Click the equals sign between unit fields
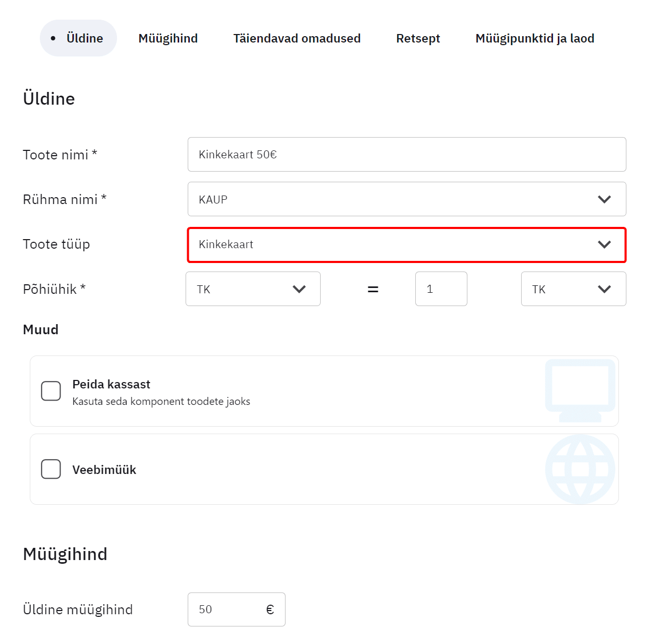Viewport: 645px width, 644px height. [x=373, y=289]
